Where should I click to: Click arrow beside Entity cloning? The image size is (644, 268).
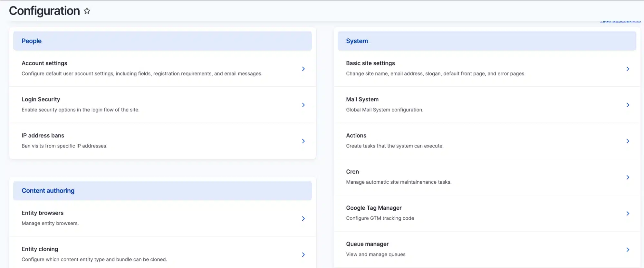point(303,254)
